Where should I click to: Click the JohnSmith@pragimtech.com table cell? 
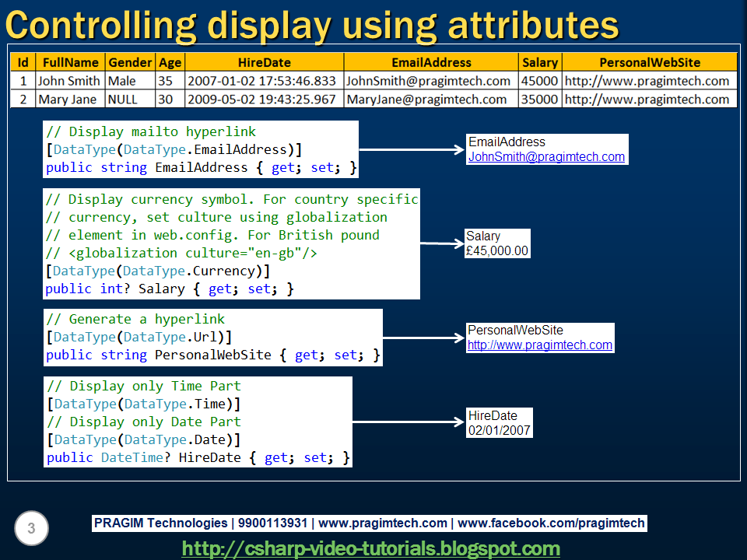coord(431,81)
